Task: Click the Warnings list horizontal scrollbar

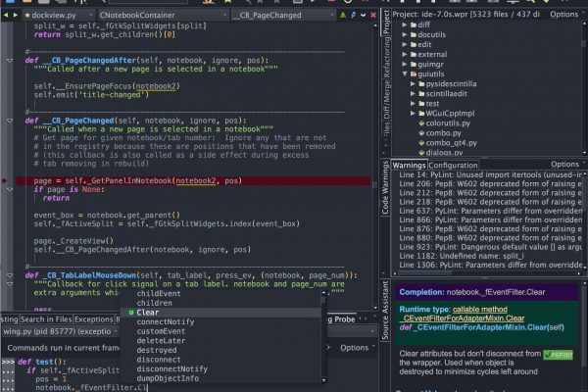Action: pyautogui.click(x=425, y=273)
